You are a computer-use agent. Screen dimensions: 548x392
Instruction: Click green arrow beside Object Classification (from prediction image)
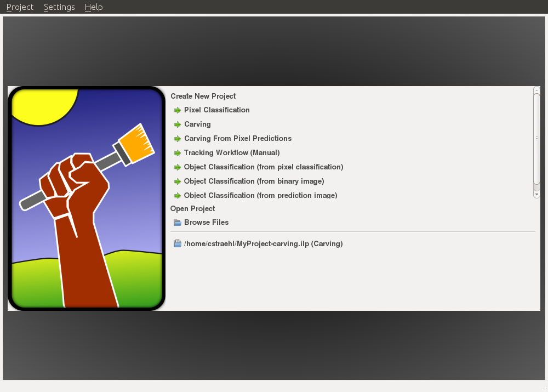point(178,196)
